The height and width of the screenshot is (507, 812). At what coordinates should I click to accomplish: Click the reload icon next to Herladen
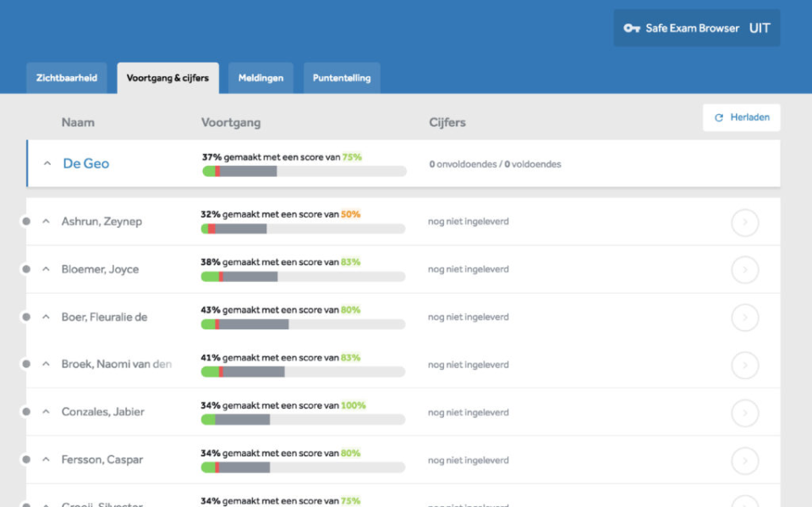718,118
